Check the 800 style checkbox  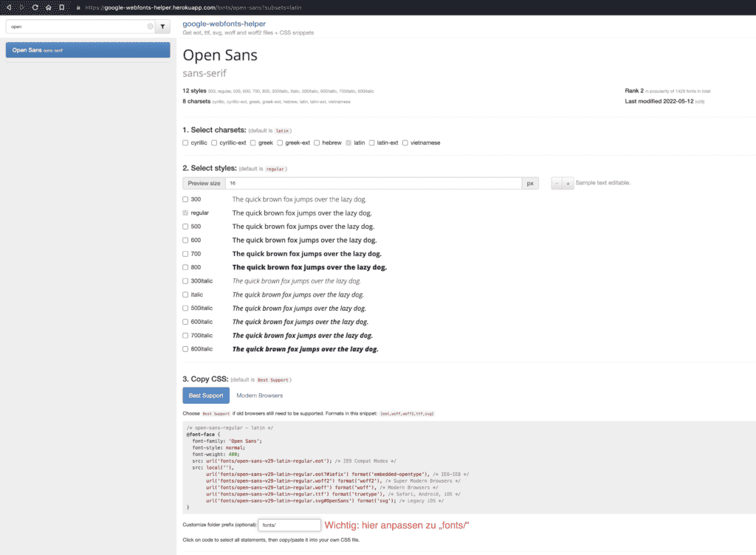click(185, 267)
